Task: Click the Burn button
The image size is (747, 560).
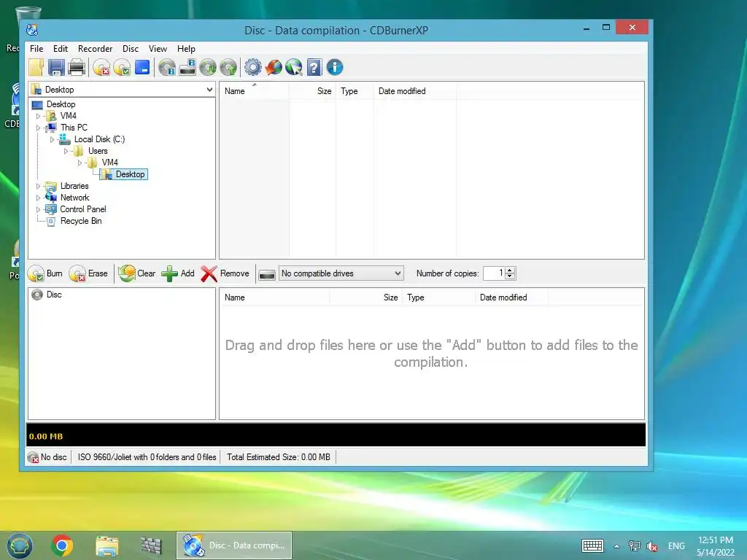Action: point(45,273)
